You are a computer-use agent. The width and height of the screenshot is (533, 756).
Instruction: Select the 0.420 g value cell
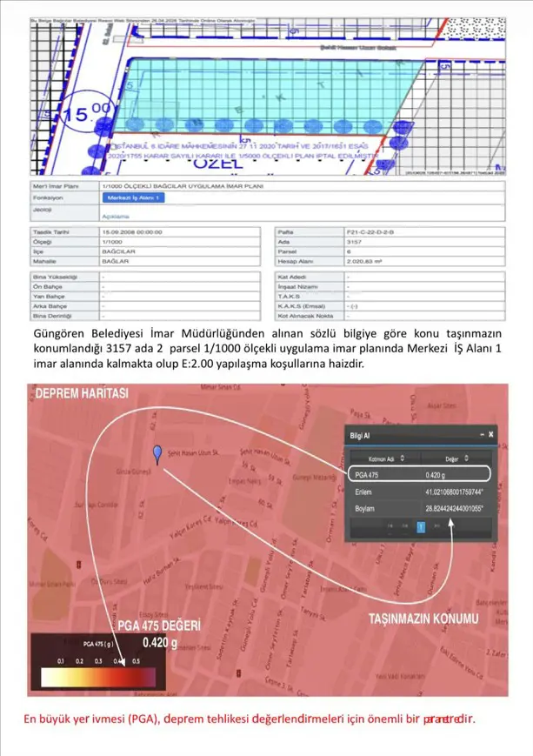click(x=435, y=475)
